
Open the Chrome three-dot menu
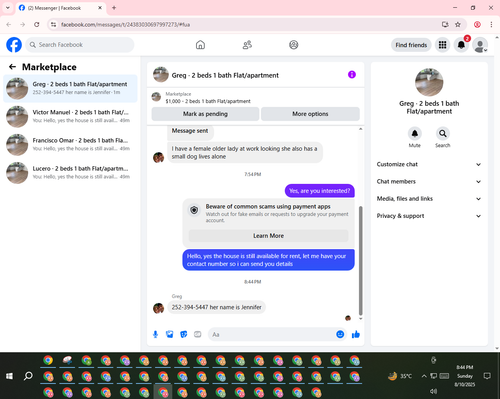click(491, 24)
